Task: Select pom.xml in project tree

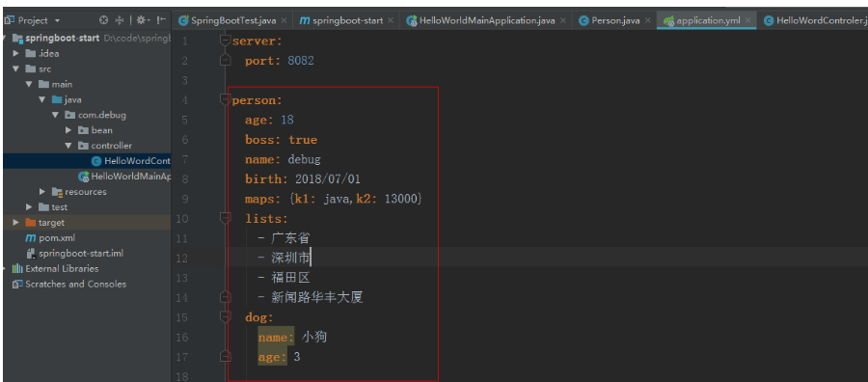Action: pyautogui.click(x=57, y=238)
